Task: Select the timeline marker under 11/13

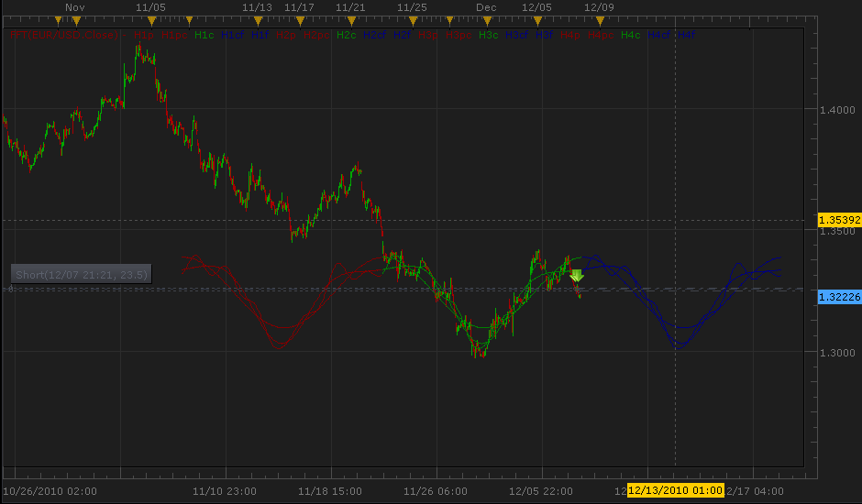Action: tap(258, 21)
